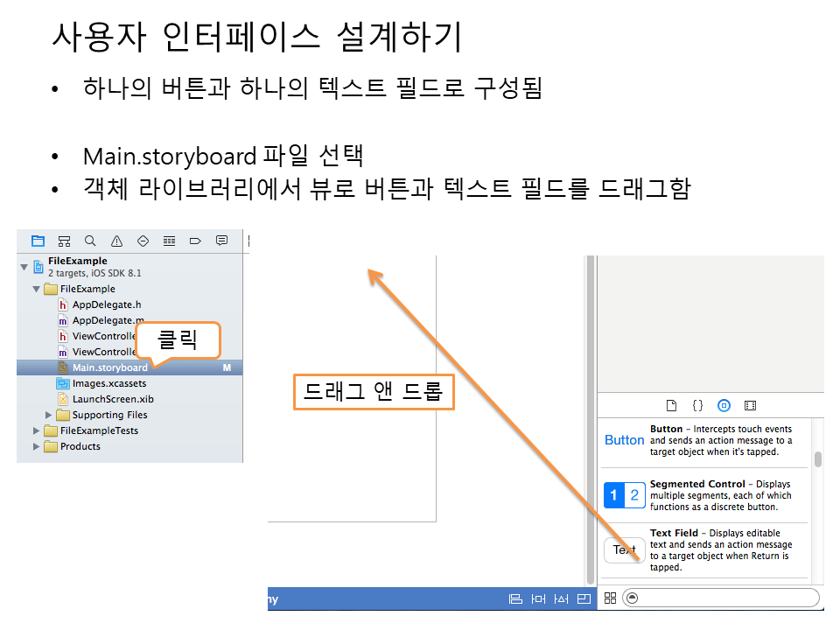Click the Pin constraints icon in canvas bar
840x630 pixels.
539,598
